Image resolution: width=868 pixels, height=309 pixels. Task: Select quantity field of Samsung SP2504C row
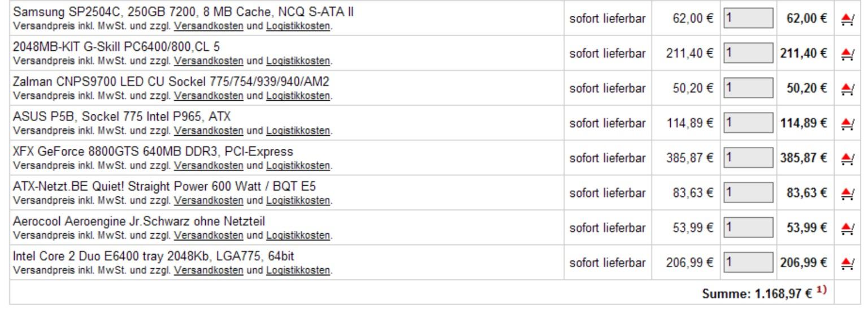[749, 18]
